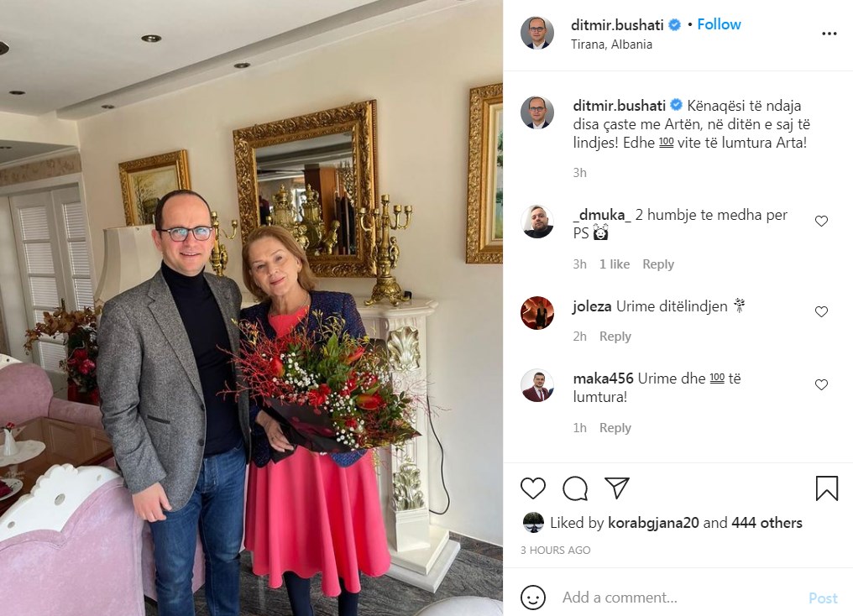Open Tirana, Albania location link
This screenshot has width=853, height=616.
(x=611, y=44)
